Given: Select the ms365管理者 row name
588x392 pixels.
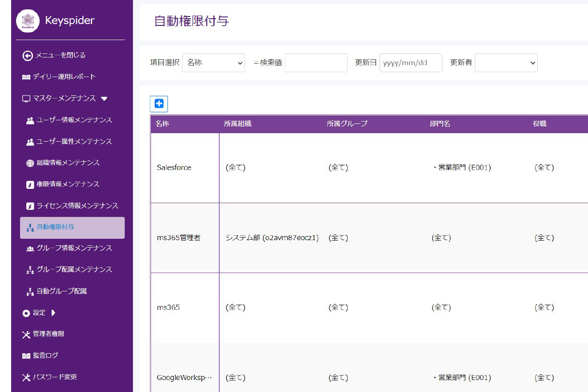Looking at the screenshot, I should pos(179,238).
